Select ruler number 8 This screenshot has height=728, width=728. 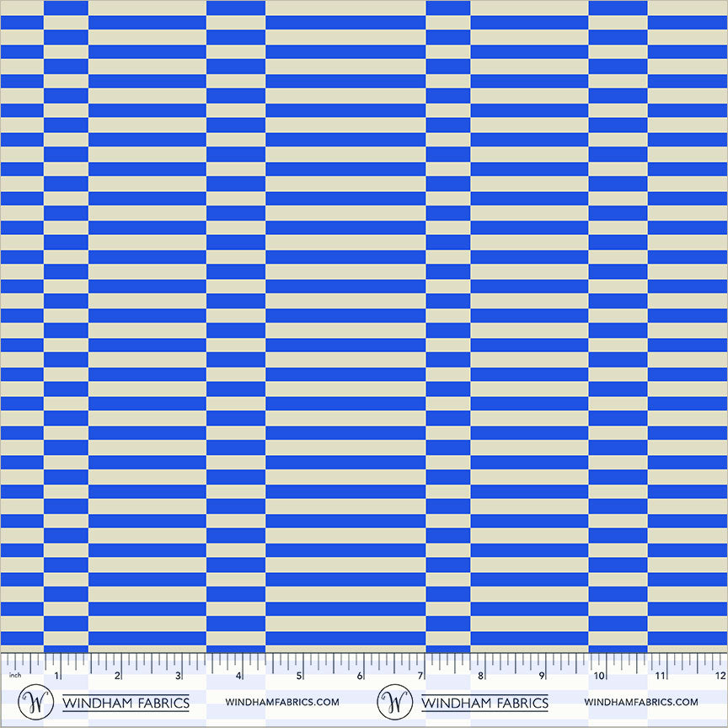point(480,676)
